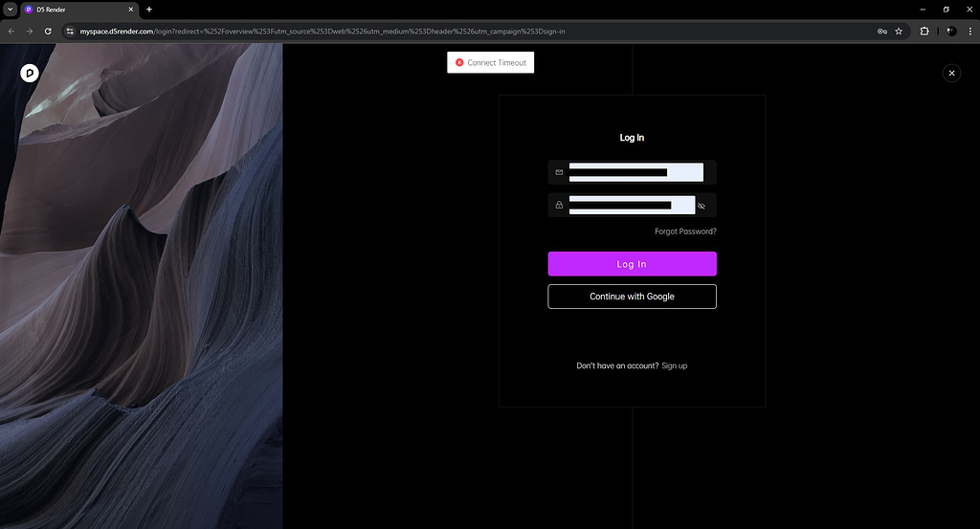This screenshot has width=980, height=529.
Task: Click the D5 Render logo icon
Action: 30,73
